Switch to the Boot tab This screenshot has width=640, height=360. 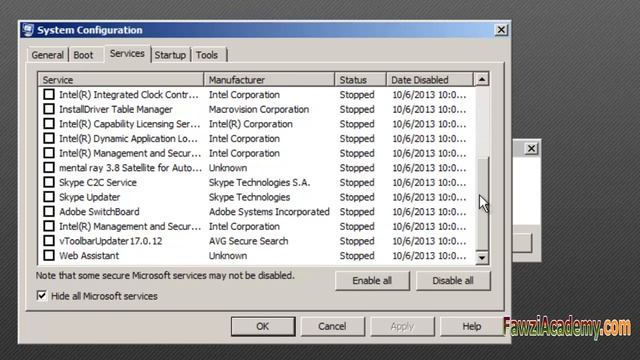click(x=83, y=55)
